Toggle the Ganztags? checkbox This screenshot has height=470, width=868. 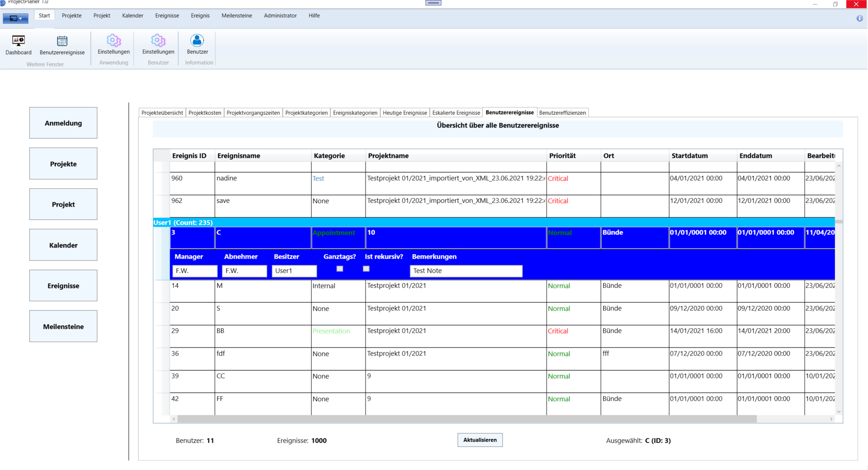click(x=340, y=269)
